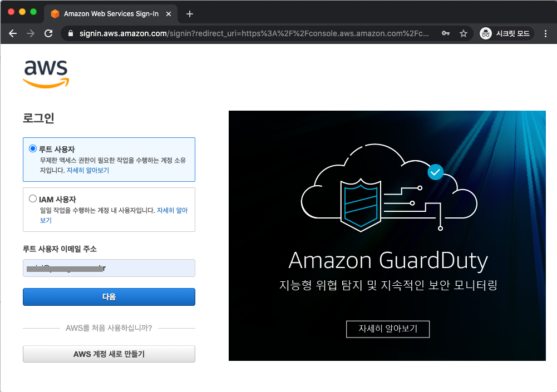The image size is (557, 392).
Task: Click the padlock site security icon
Action: click(x=70, y=33)
